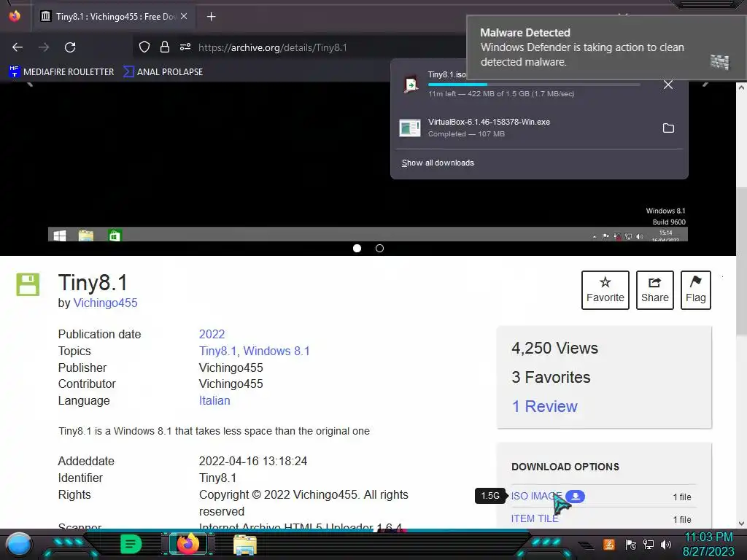Flag this item with the Flag button
Viewport: 747px width, 560px height.
[695, 290]
